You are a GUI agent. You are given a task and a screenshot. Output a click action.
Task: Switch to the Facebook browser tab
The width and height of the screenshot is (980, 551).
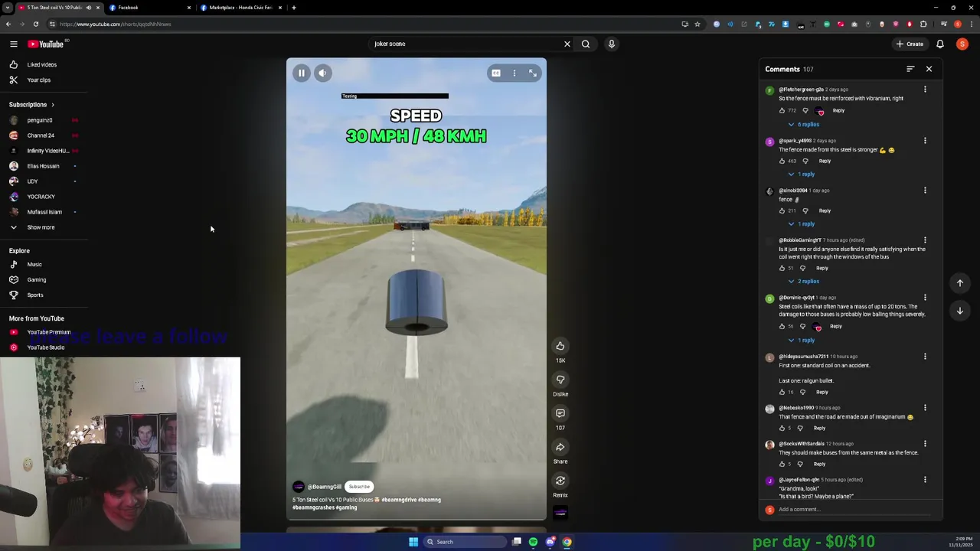[x=149, y=8]
